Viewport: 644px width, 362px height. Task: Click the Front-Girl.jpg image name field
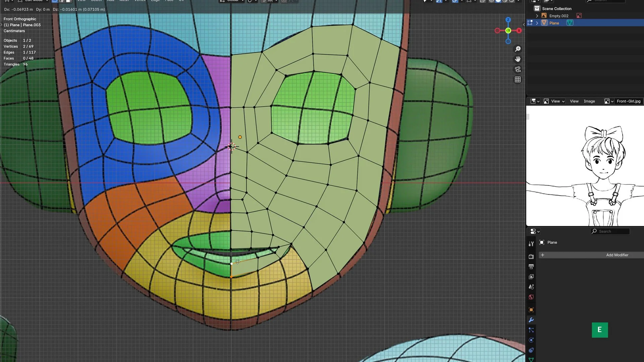(x=628, y=101)
